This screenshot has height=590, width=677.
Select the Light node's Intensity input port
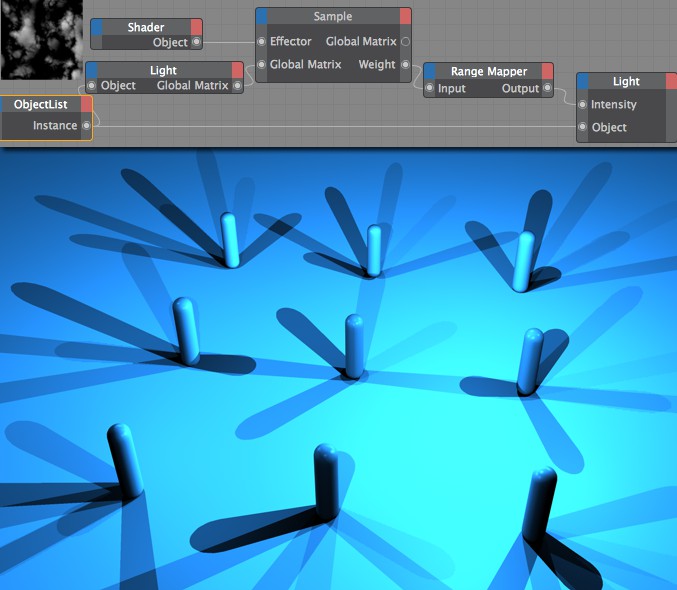pyautogui.click(x=582, y=104)
